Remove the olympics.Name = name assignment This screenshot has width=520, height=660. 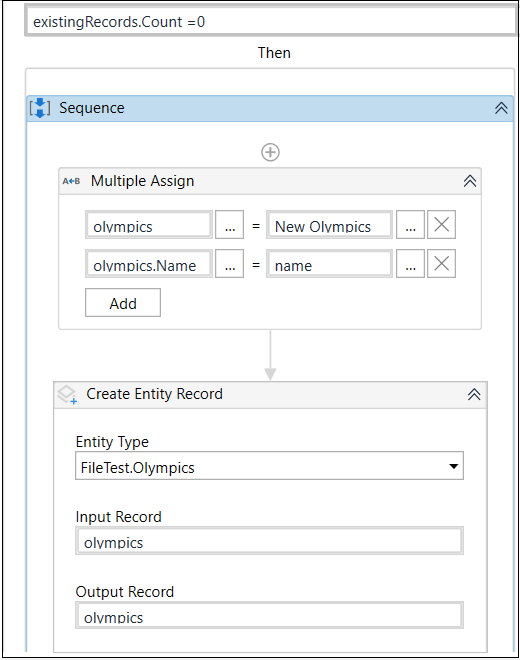441,264
